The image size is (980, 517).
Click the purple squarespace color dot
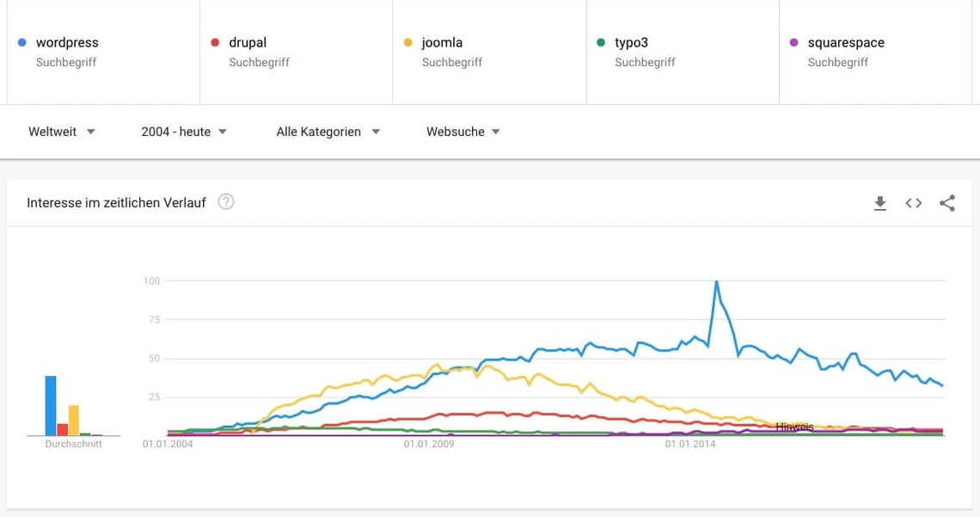[x=793, y=42]
